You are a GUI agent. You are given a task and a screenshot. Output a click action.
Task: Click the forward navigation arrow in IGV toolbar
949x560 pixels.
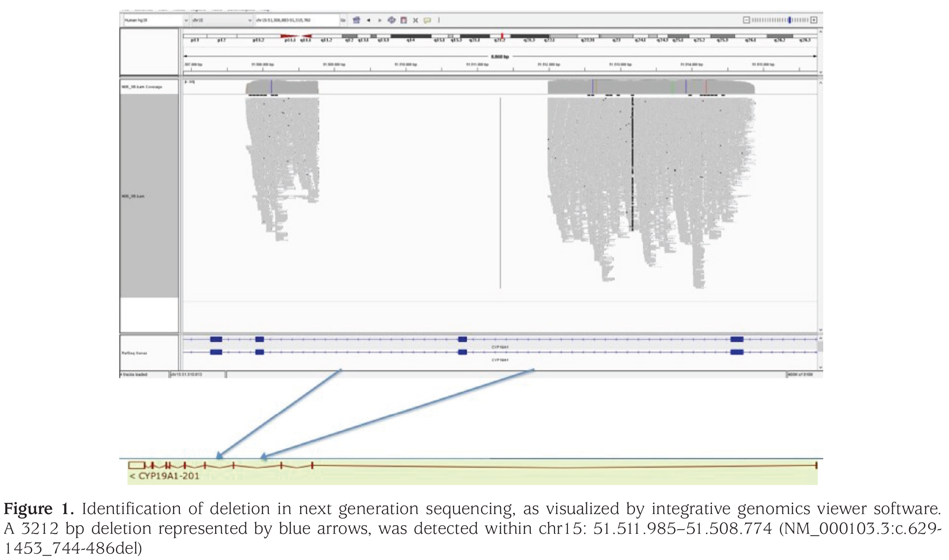coord(380,20)
